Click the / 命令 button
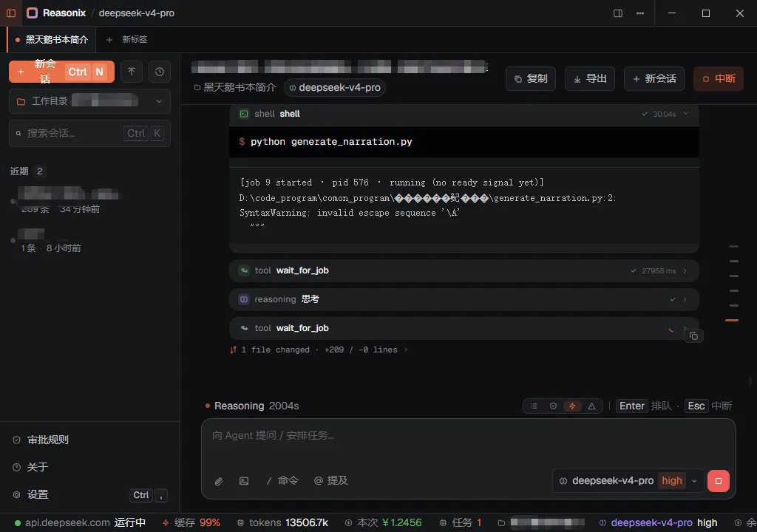The image size is (757, 532). pos(283,481)
